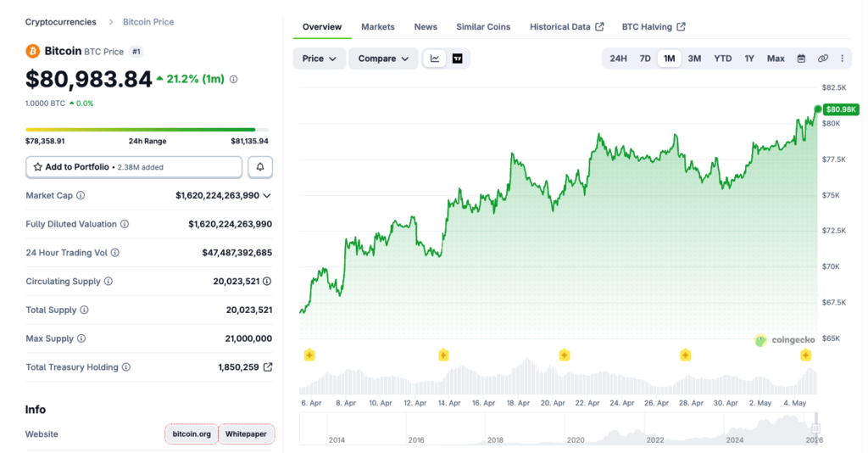Click the calendar date range icon
Viewport: 868px width, 453px height.
pyautogui.click(x=801, y=59)
